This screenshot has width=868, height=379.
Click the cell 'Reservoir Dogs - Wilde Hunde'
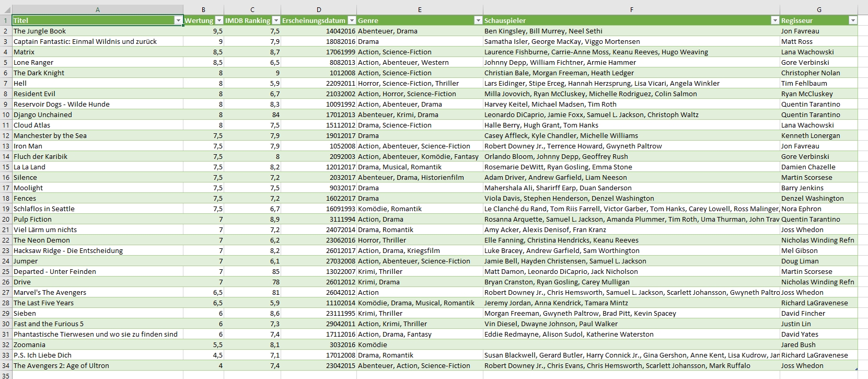[x=98, y=104]
